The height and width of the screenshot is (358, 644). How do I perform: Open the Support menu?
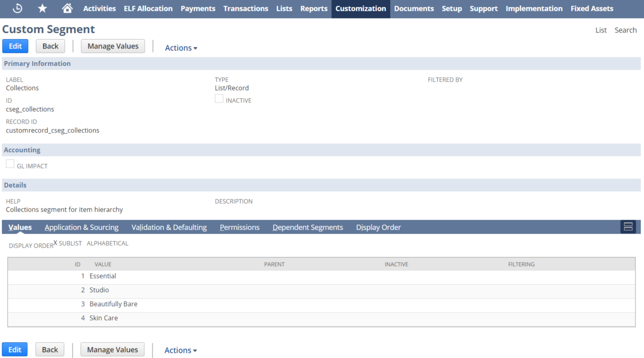[x=484, y=8]
